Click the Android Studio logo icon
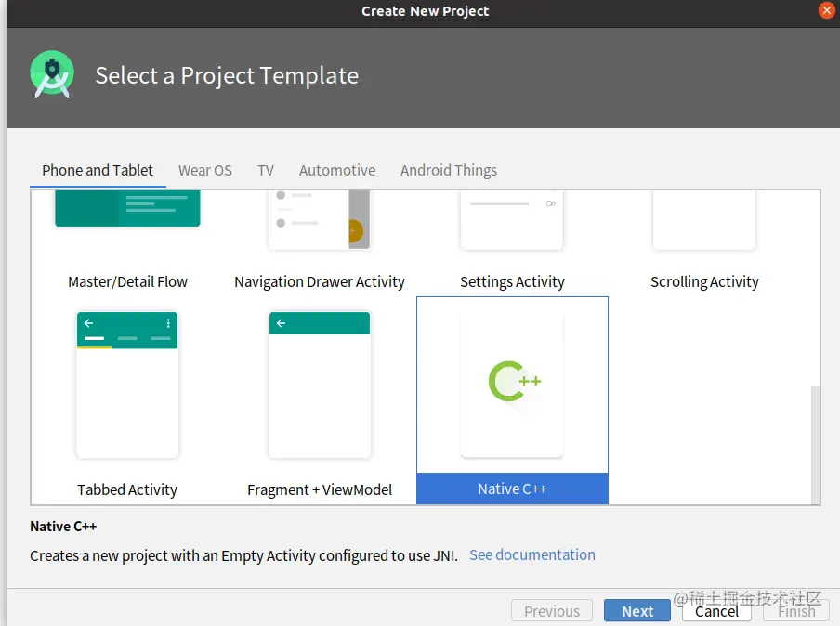 (51, 74)
